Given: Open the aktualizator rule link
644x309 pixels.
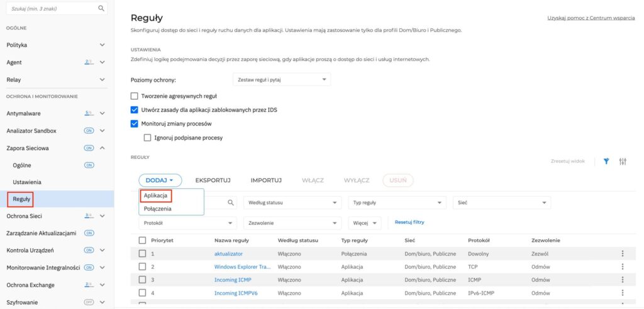Looking at the screenshot, I should pos(228,254).
